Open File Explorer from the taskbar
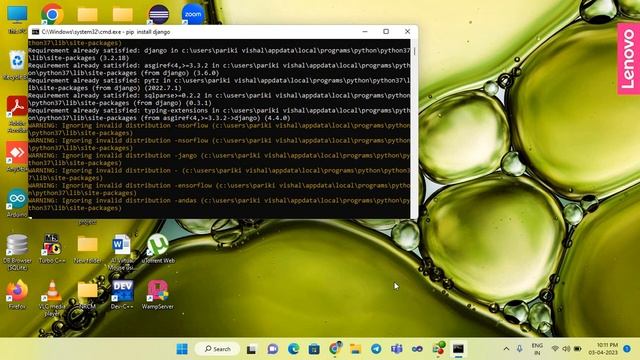The image size is (640, 360). [x=356, y=349]
